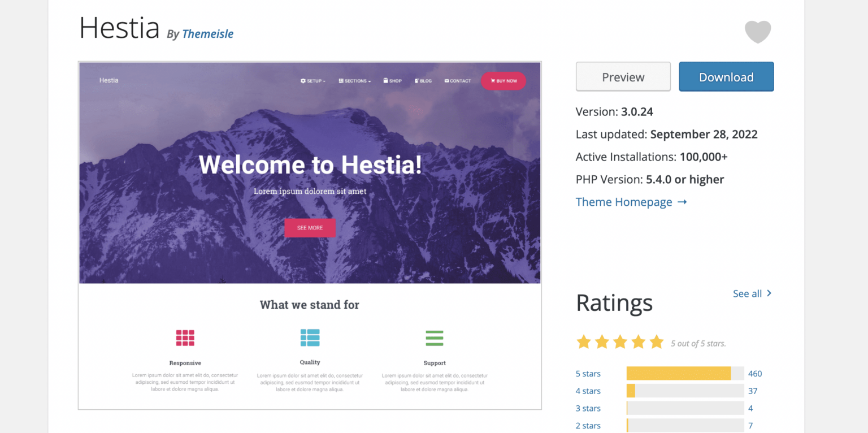Screen dimensions: 868x433
Task: Click the pink BUY NOW button
Action: [504, 81]
